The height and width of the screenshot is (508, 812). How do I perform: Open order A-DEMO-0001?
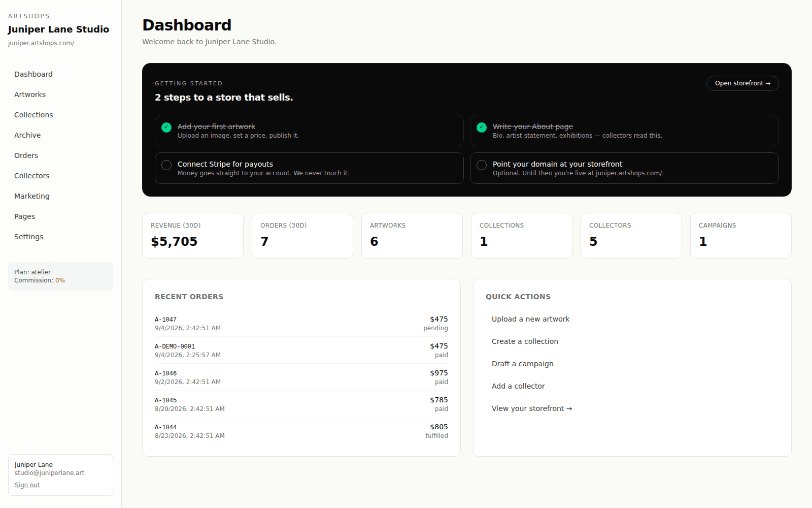301,351
